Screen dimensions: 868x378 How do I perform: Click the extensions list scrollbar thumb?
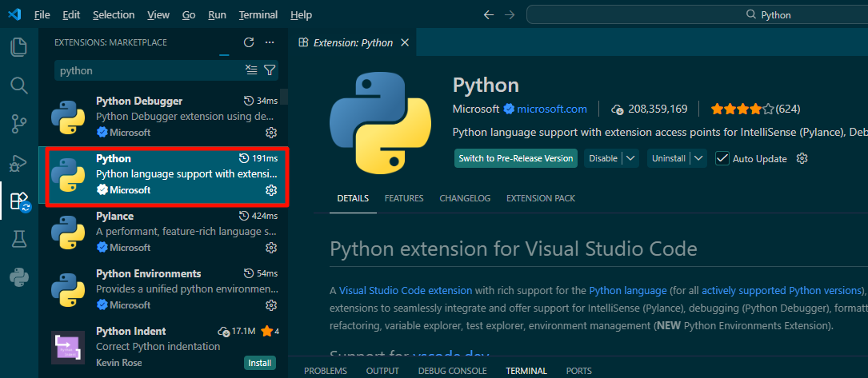[284, 96]
